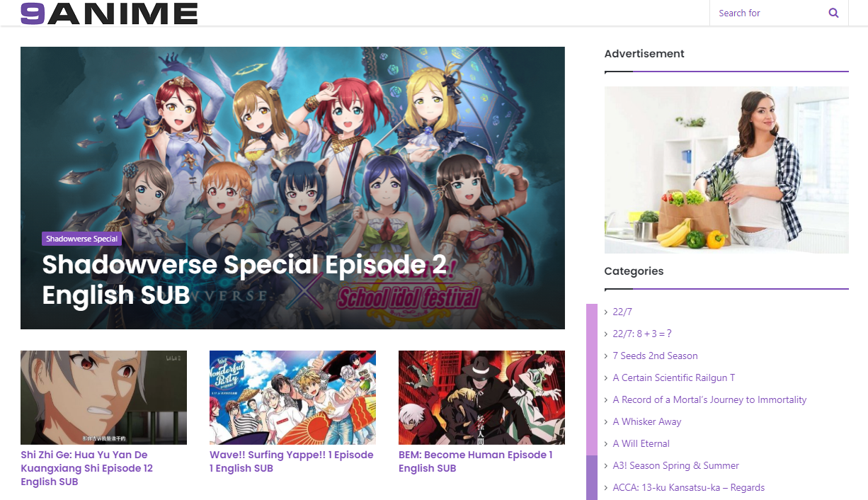Select 'ACCA: 13-ku Kansatsu-ka – Regards' category
Screen dimensions: 868x500
(x=689, y=487)
